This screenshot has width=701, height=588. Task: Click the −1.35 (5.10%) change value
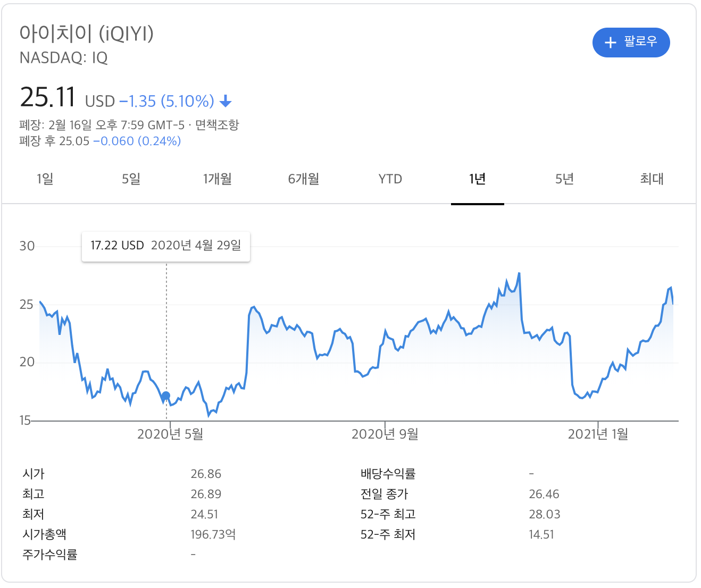[167, 101]
